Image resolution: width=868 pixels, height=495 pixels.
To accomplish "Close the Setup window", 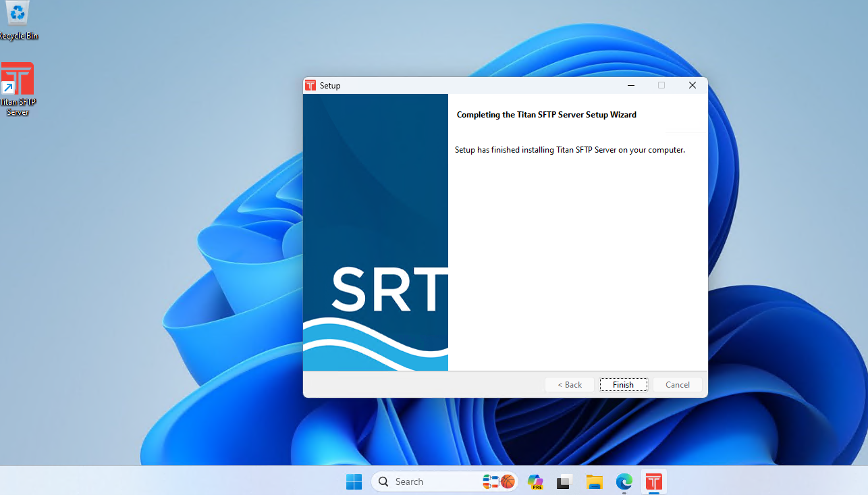I will [x=692, y=86].
